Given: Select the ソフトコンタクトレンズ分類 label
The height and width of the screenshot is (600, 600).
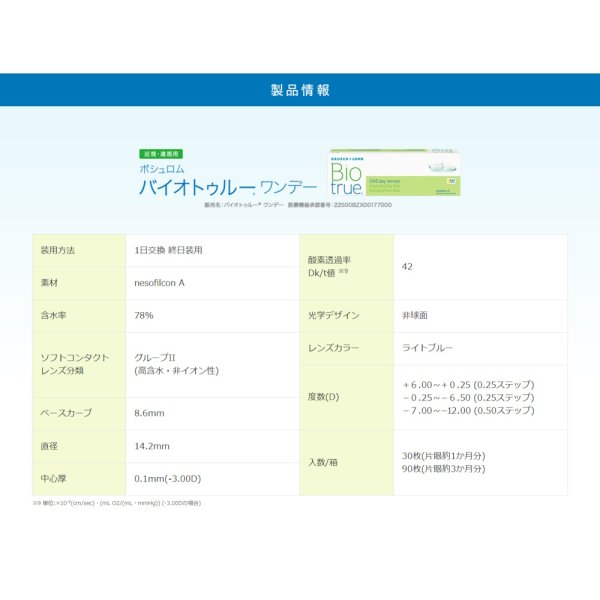Looking at the screenshot, I should pos(75,364).
